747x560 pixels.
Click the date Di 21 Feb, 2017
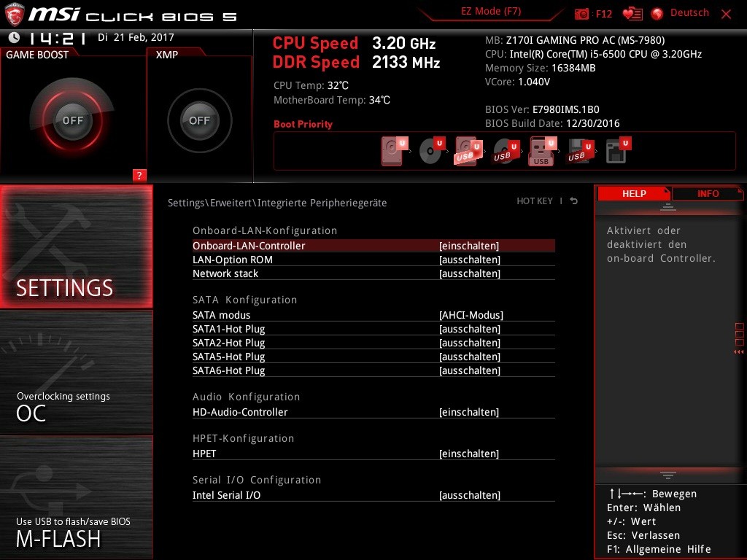click(x=136, y=37)
